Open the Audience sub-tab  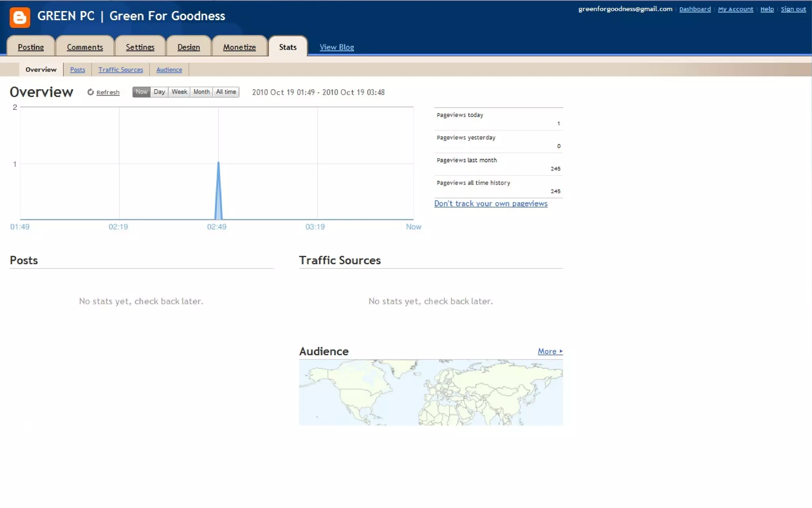click(169, 70)
